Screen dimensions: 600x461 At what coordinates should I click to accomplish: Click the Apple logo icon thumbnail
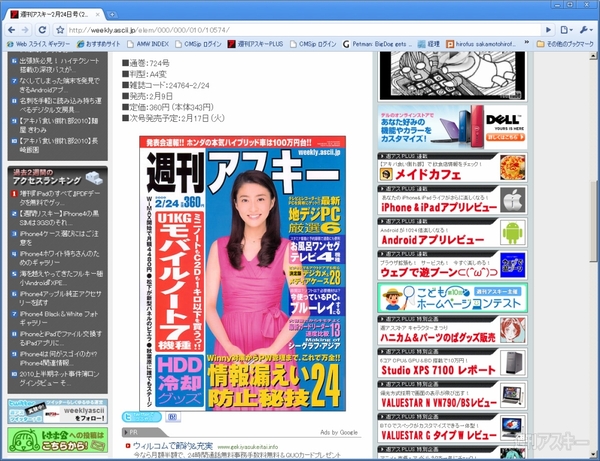click(513, 200)
